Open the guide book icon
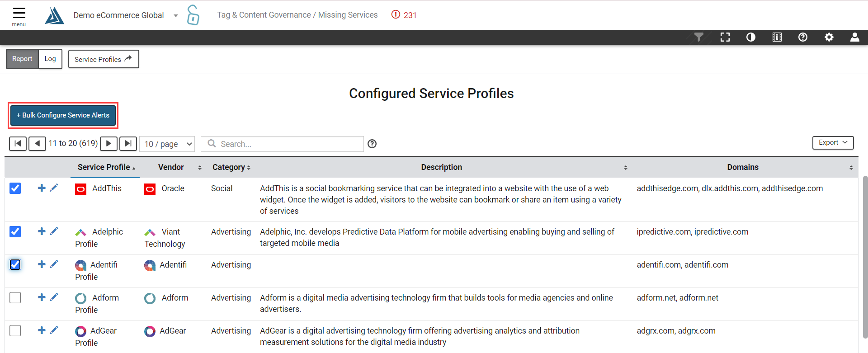Viewport: 868px width, 353px height. click(777, 37)
